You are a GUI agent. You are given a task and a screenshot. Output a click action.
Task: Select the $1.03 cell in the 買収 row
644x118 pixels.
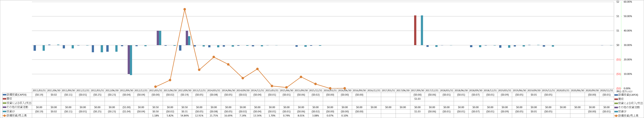coord(418,99)
